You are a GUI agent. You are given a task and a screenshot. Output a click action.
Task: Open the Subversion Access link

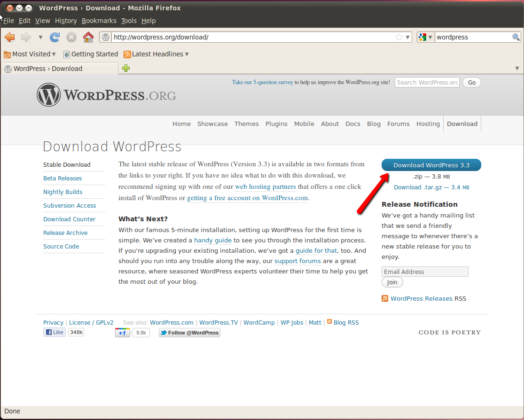(70, 206)
